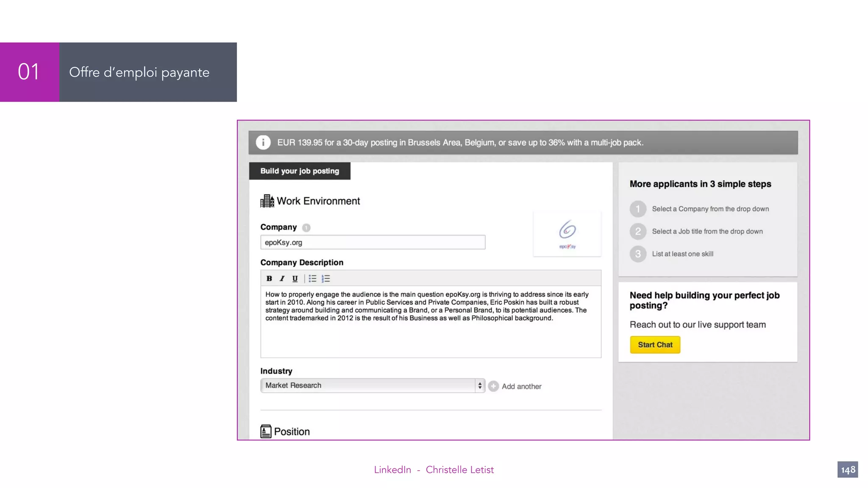
Task: Open the Market Research industry dropdown
Action: click(368, 385)
